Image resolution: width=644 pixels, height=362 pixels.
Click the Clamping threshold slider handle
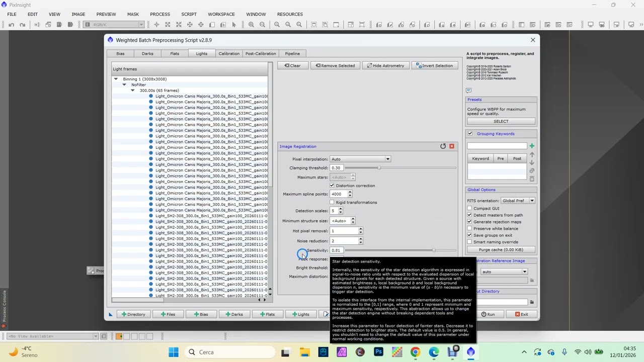pos(379,168)
